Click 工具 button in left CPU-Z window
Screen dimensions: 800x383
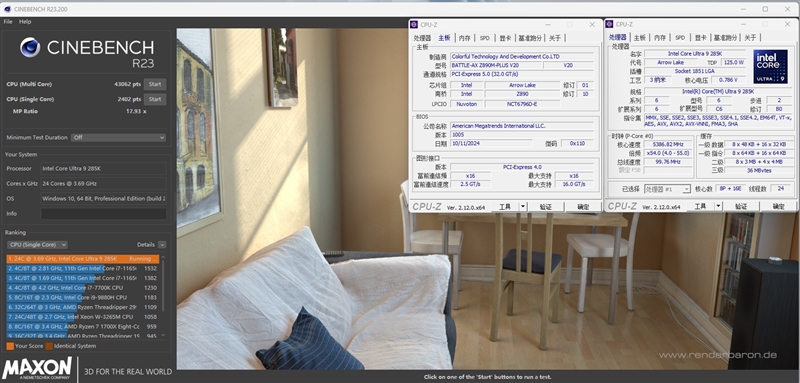tap(505, 207)
